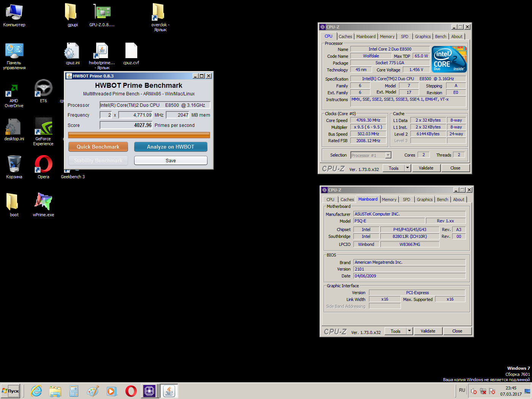This screenshot has width=532, height=399.
Task: Click Validate in top CPU-Z window
Action: [x=426, y=168]
